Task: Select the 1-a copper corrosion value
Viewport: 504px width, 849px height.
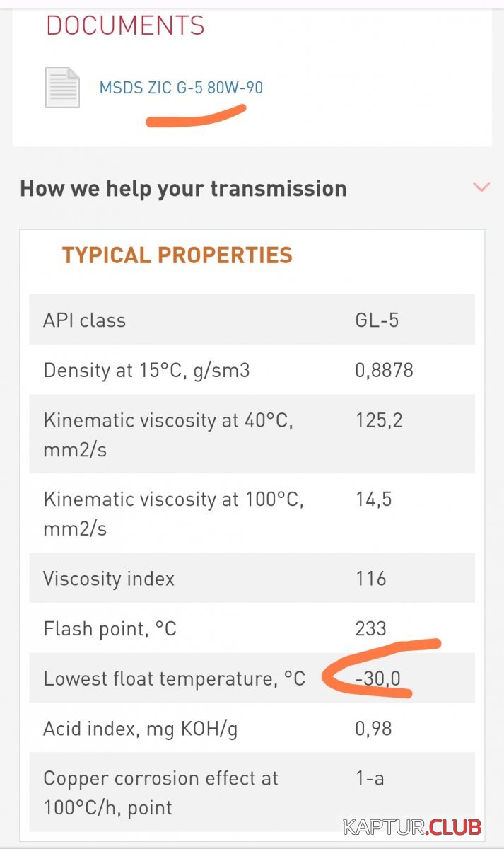Action: (x=370, y=778)
